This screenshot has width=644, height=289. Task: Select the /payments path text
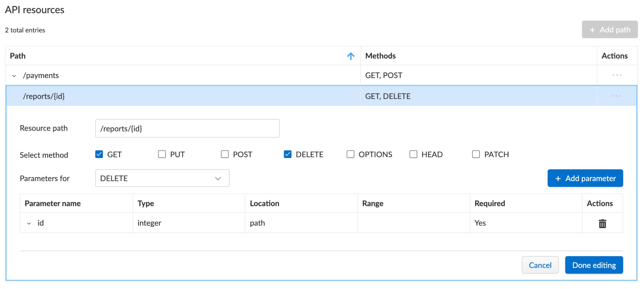[41, 76]
